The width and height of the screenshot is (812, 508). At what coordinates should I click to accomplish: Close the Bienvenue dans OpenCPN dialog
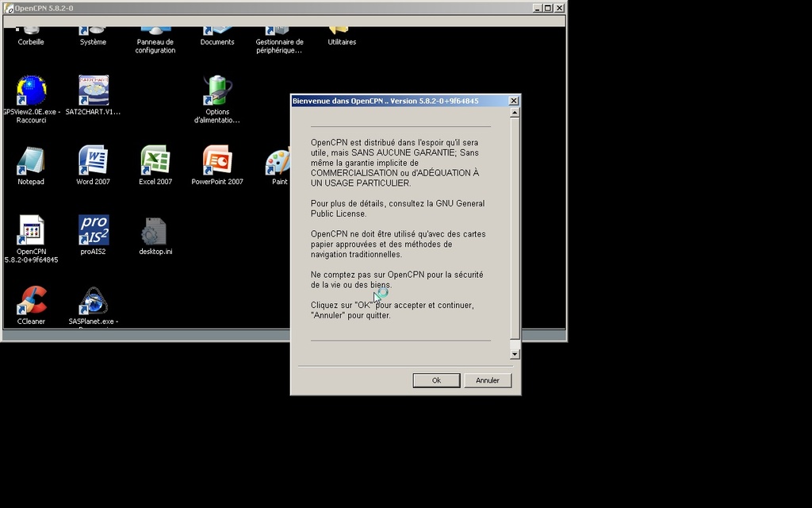click(514, 101)
